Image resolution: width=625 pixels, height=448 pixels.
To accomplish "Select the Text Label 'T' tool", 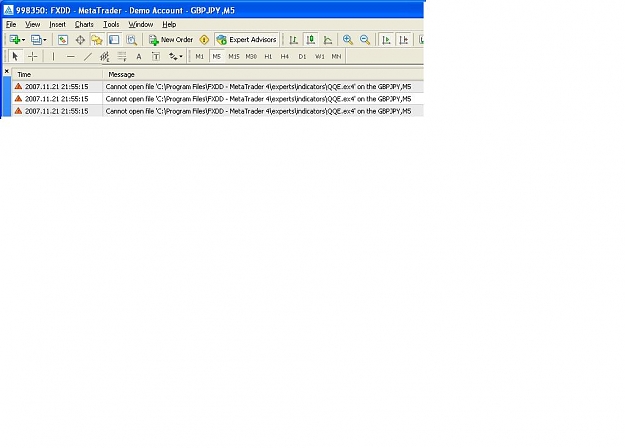I will (x=156, y=57).
